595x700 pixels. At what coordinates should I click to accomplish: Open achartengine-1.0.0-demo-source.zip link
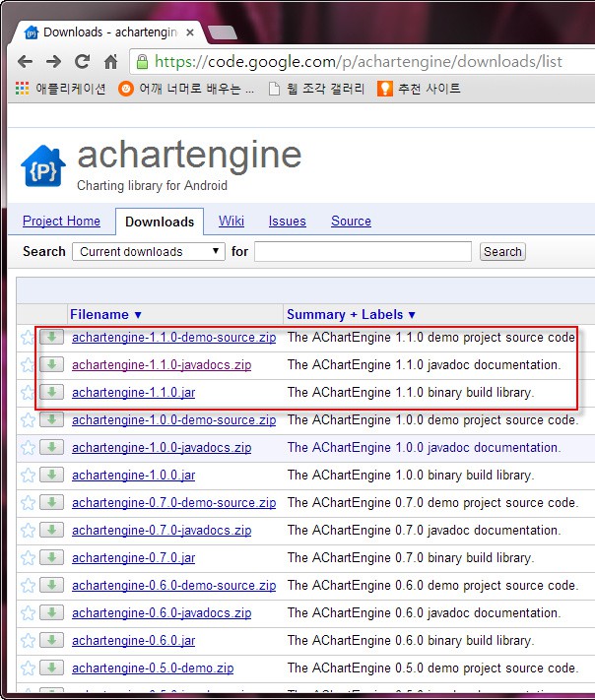[173, 420]
